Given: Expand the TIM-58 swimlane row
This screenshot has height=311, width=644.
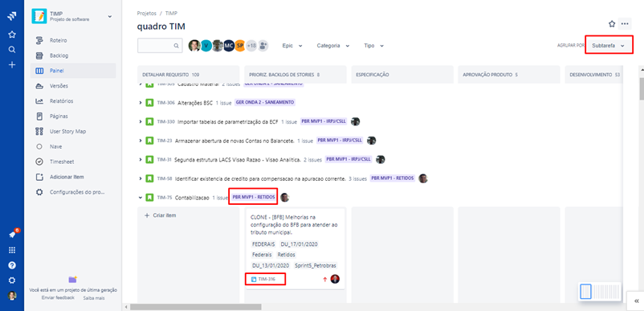Looking at the screenshot, I should point(141,178).
